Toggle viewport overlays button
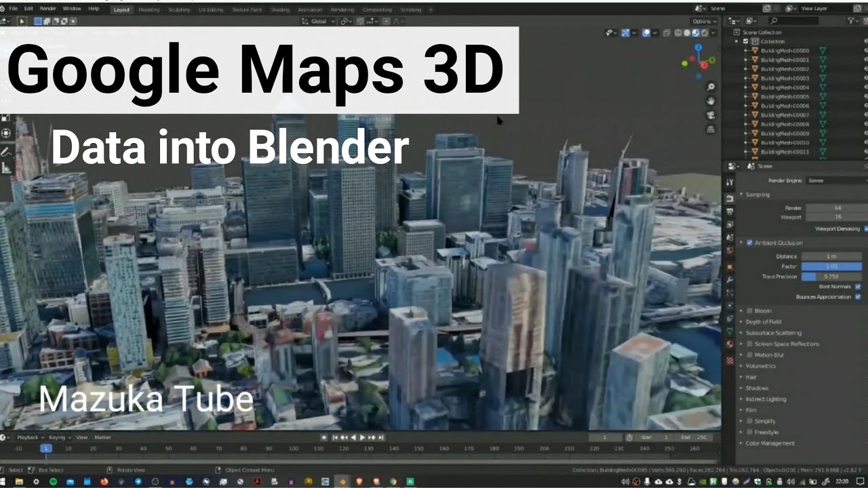The width and height of the screenshot is (868, 488). pyautogui.click(x=646, y=33)
